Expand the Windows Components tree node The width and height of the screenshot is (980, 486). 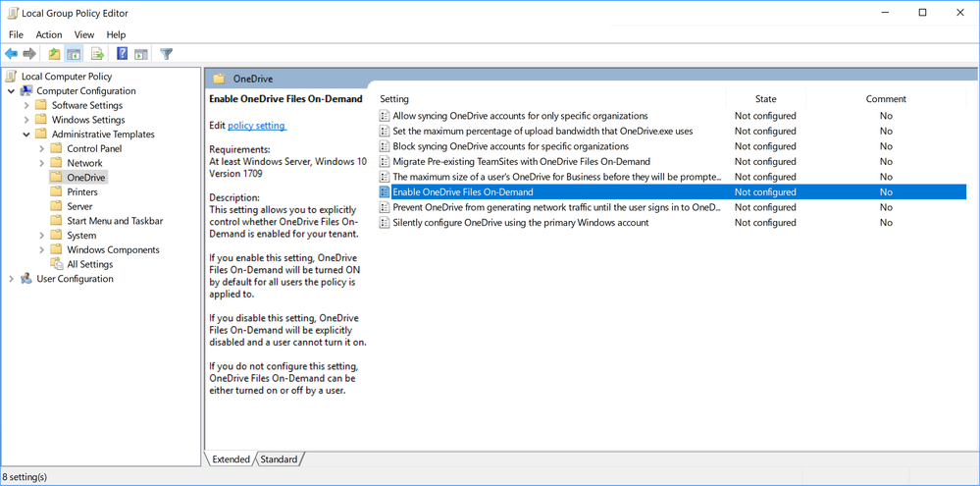tap(41, 250)
